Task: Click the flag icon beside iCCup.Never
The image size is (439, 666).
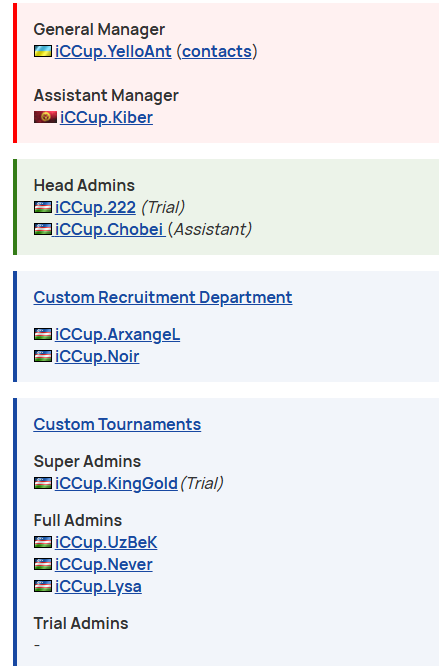Action: [x=43, y=564]
